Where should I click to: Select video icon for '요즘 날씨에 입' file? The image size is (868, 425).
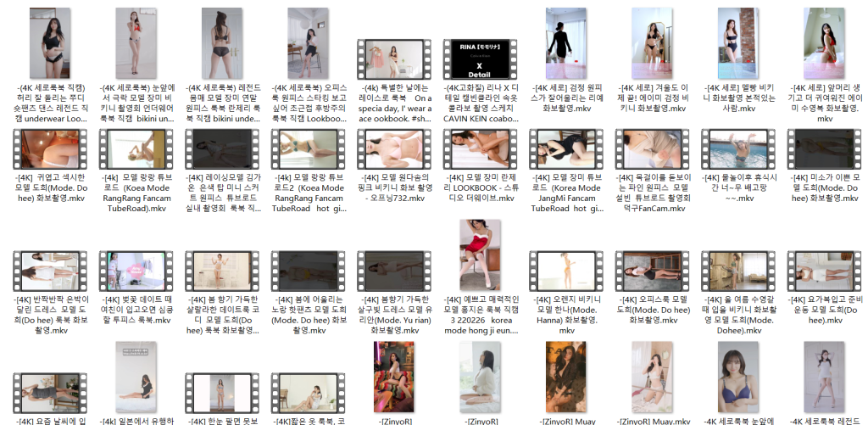pyautogui.click(x=50, y=393)
